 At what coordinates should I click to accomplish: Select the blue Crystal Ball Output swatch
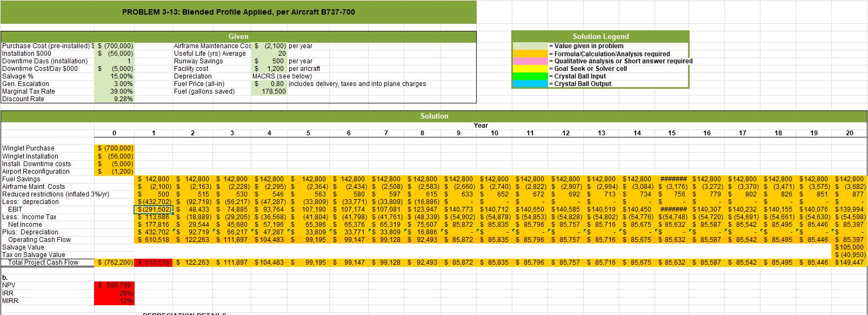[530, 84]
